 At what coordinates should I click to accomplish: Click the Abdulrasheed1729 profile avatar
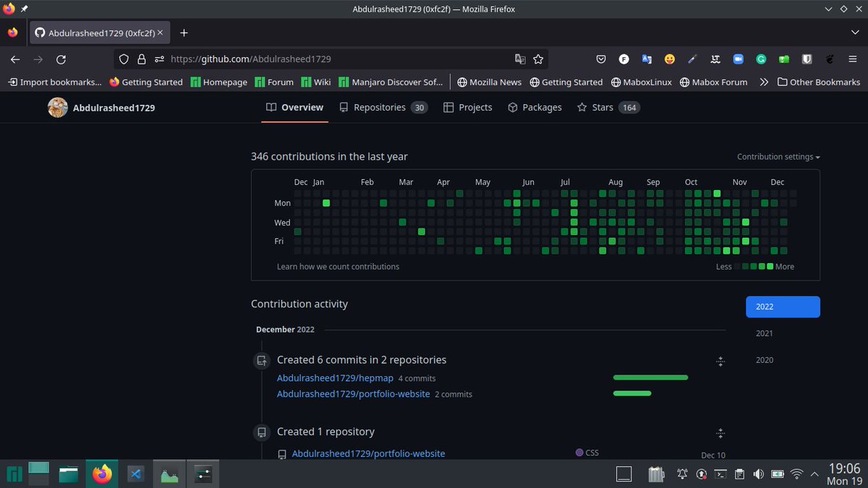[58, 108]
